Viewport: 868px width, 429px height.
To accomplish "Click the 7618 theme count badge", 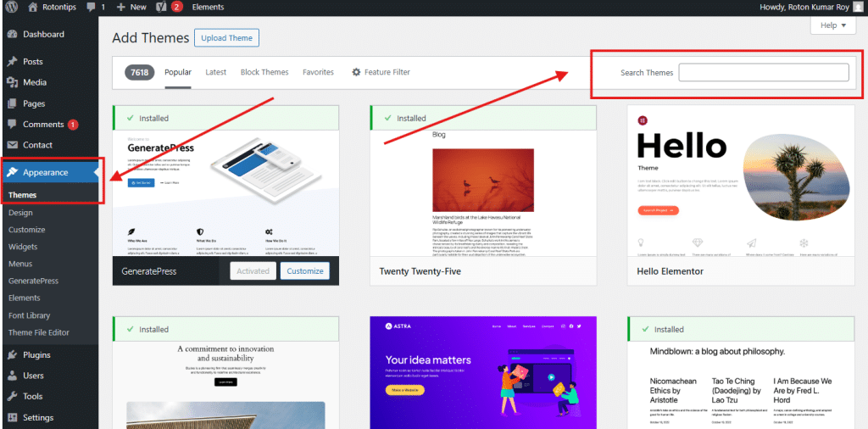I will (x=140, y=73).
